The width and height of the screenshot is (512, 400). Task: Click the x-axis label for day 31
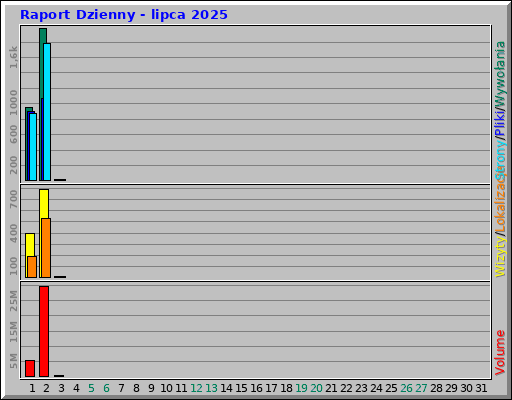481,388
